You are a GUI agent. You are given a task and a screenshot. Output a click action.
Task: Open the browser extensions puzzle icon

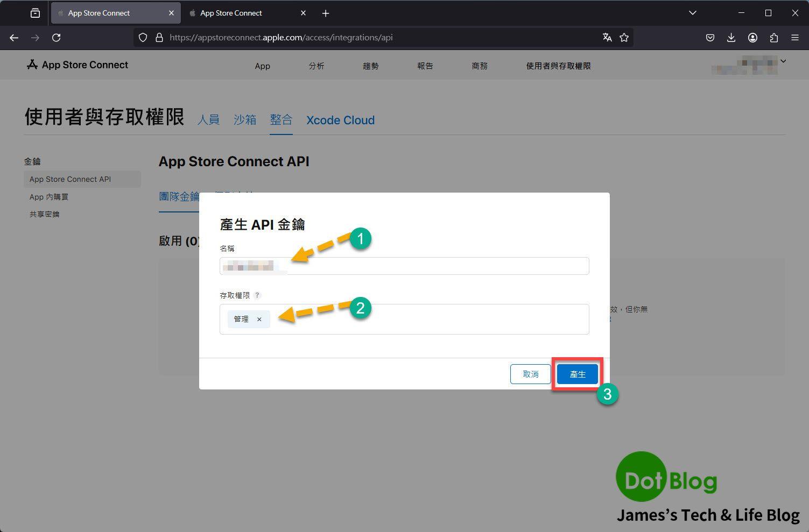click(x=773, y=38)
